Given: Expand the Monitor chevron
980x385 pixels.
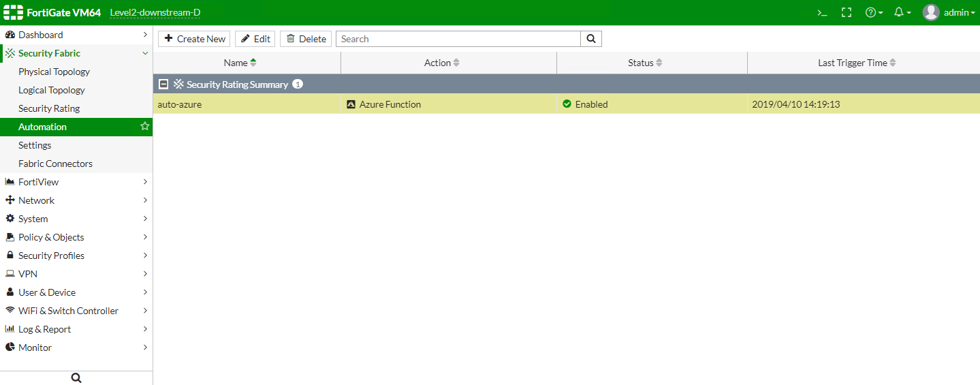Looking at the screenshot, I should pyautogui.click(x=145, y=348).
